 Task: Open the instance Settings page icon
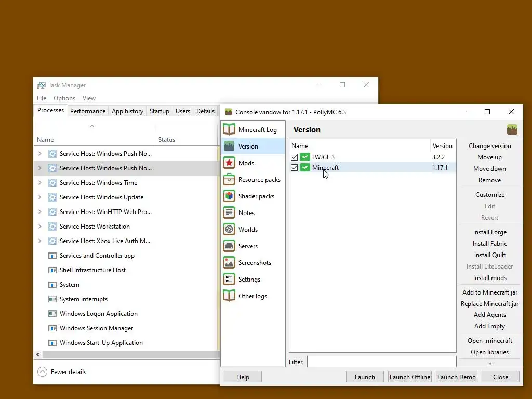coord(229,279)
